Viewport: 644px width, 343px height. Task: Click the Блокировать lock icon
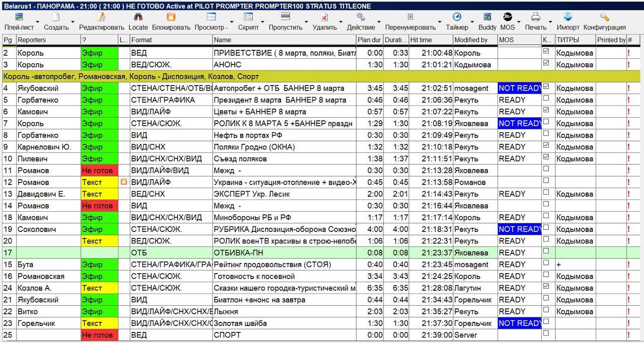click(171, 17)
